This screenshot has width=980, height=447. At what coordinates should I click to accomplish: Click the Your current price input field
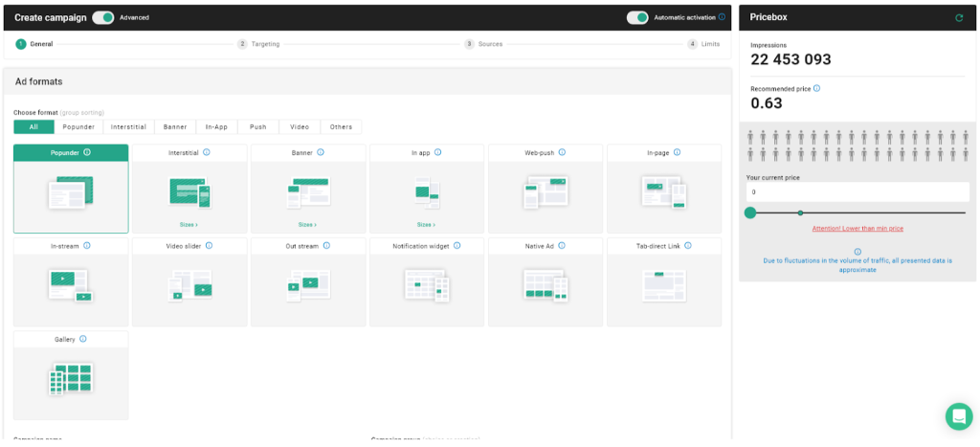[x=857, y=192]
